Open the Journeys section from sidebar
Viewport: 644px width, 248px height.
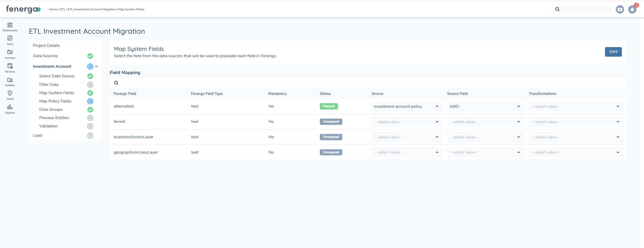[x=10, y=54]
